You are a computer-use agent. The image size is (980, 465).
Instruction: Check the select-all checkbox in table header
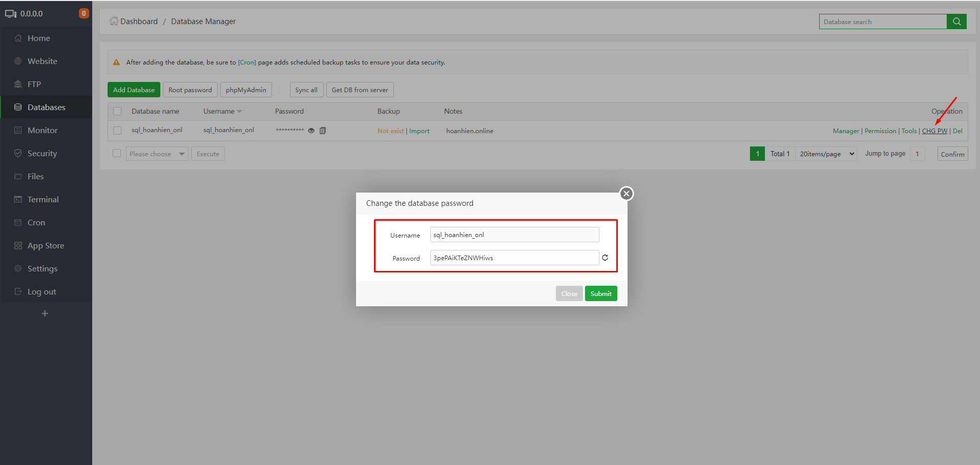[117, 111]
